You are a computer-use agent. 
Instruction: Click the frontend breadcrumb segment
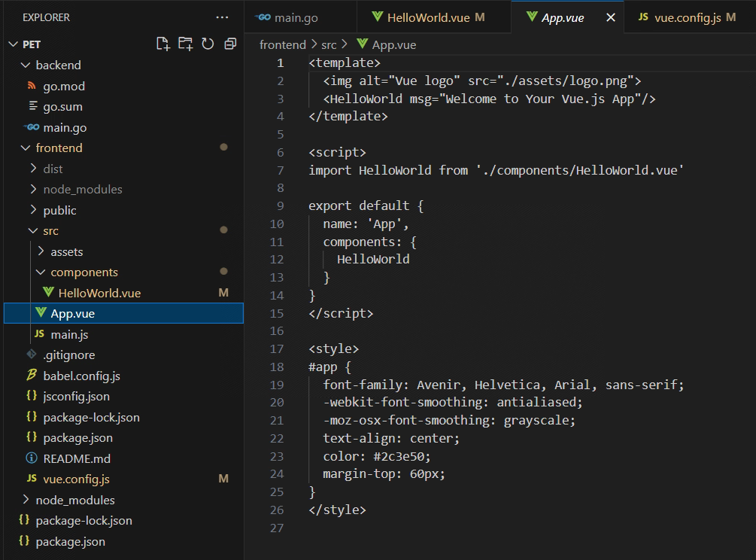(x=283, y=45)
